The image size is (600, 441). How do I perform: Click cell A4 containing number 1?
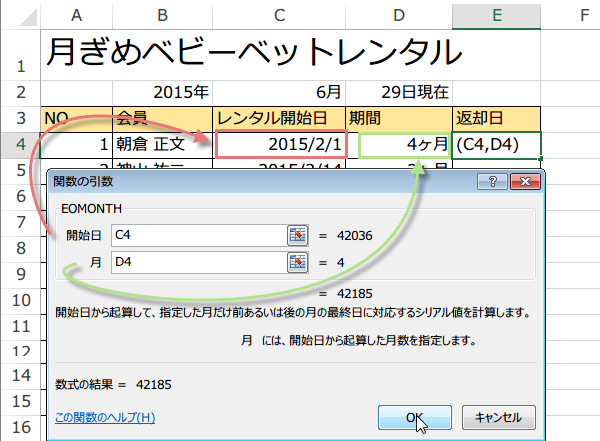(x=77, y=145)
